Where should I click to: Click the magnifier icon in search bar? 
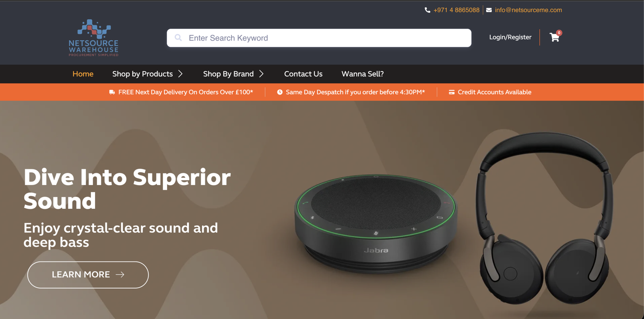coord(178,38)
